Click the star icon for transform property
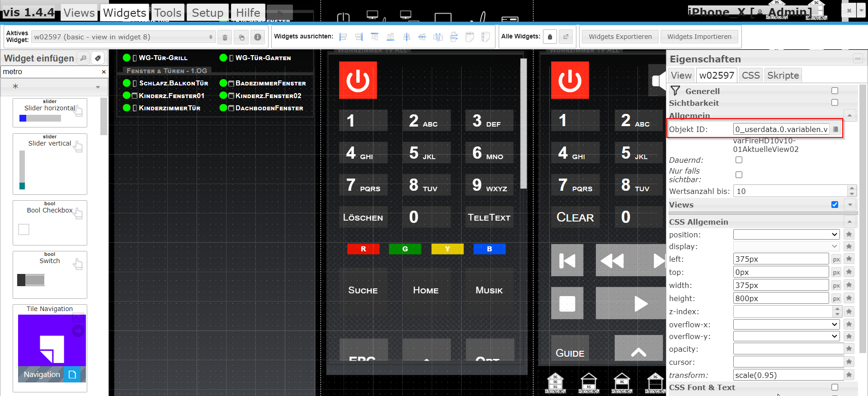 849,375
